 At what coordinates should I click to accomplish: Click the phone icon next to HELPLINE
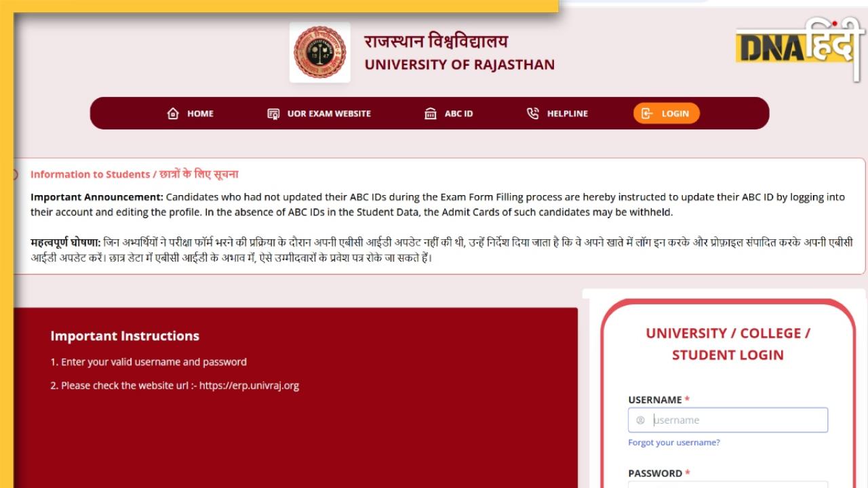tap(533, 113)
